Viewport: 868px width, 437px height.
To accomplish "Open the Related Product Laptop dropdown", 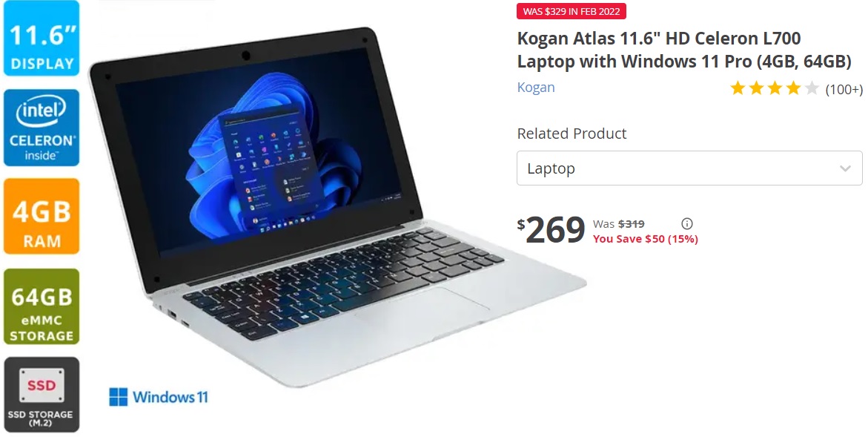I will [x=689, y=168].
